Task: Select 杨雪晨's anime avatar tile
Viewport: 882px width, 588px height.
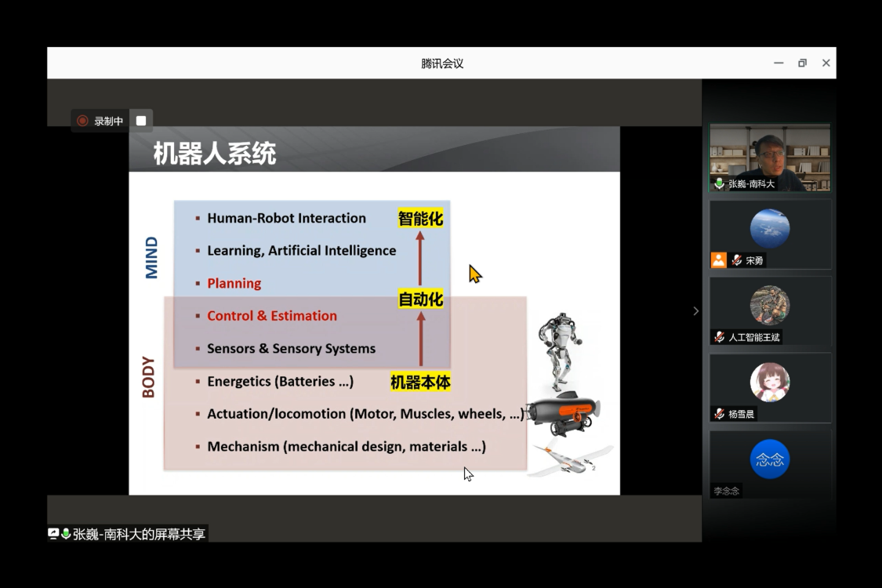Action: click(x=769, y=383)
